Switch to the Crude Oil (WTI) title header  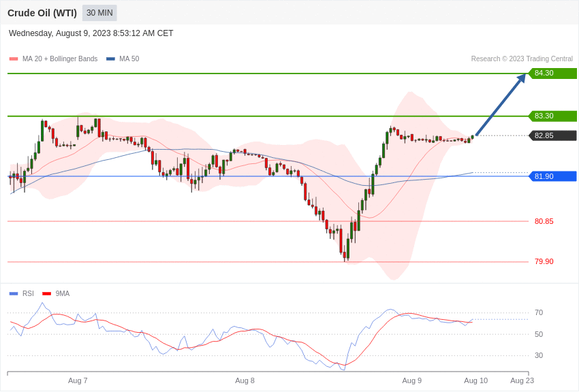(x=42, y=12)
